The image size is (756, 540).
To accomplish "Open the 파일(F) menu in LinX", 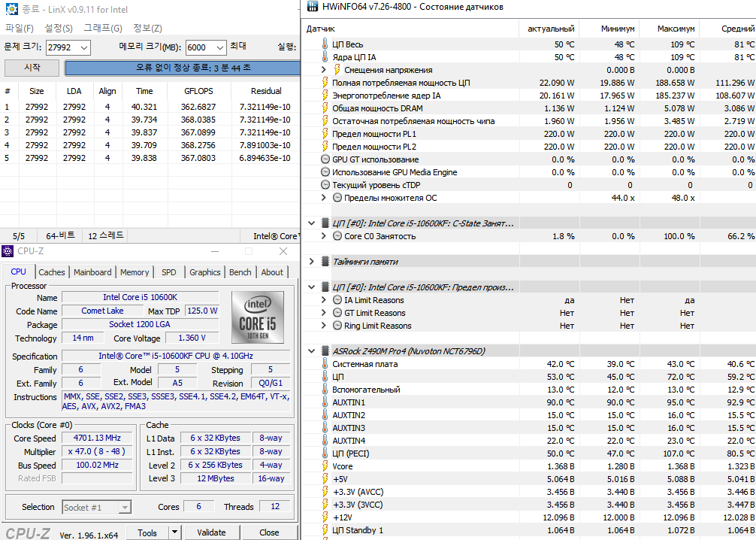I will (20, 29).
